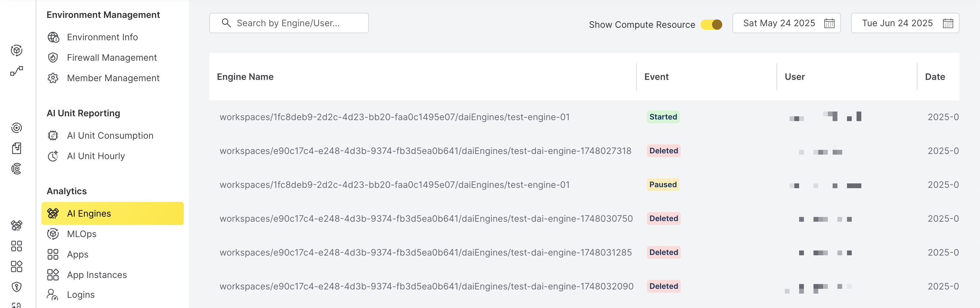Screen dimensions: 980x308
Task: Open the end date Tue Jun 24 2025 picker
Action: point(905,23)
